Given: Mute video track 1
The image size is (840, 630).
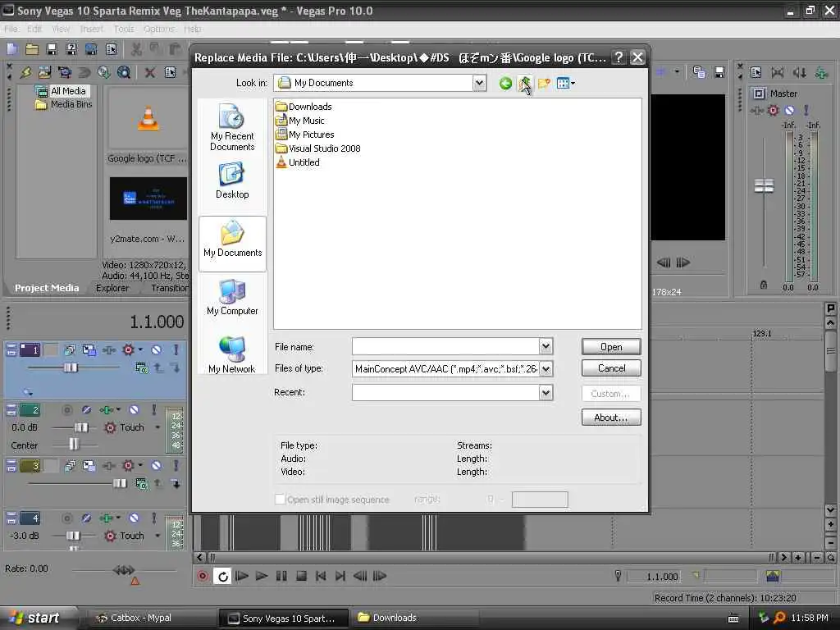Looking at the screenshot, I should click(156, 349).
